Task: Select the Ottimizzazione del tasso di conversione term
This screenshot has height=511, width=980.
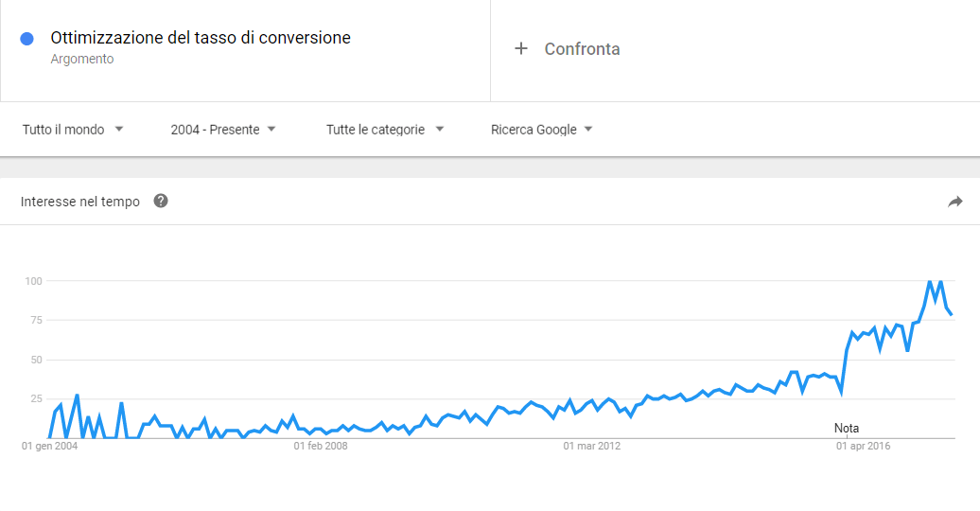Action: [x=201, y=38]
